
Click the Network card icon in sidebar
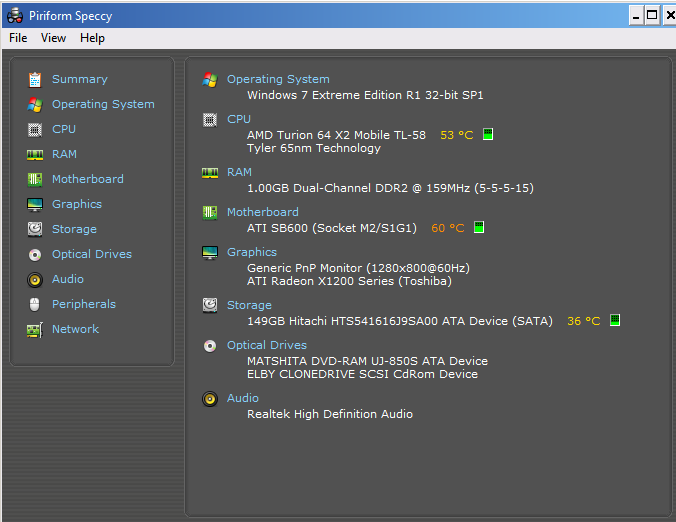35,330
